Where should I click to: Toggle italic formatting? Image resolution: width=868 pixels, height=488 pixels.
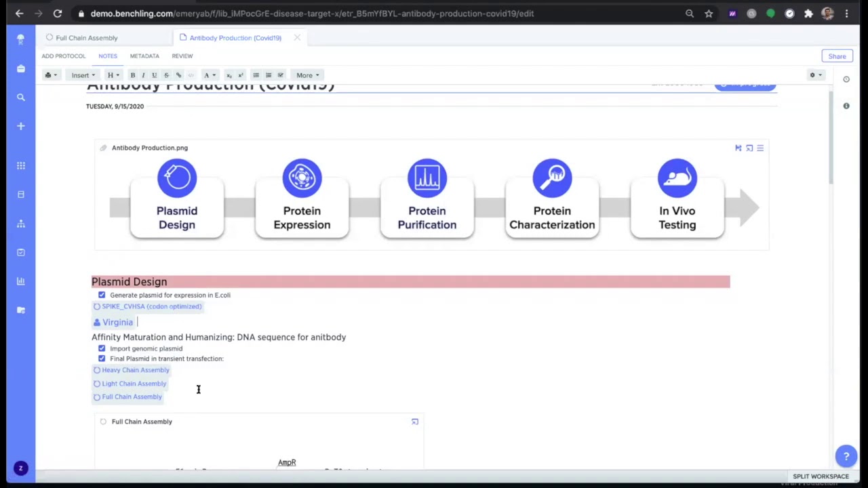pos(143,75)
